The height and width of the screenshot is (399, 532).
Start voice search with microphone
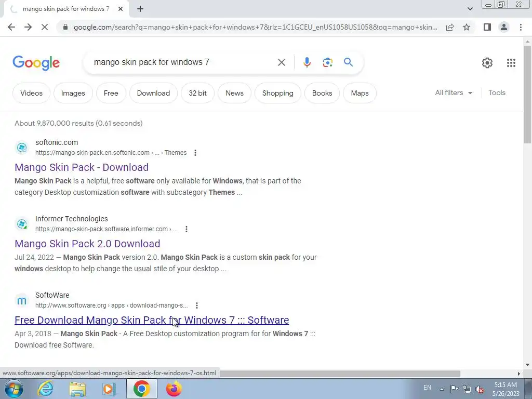(x=307, y=62)
